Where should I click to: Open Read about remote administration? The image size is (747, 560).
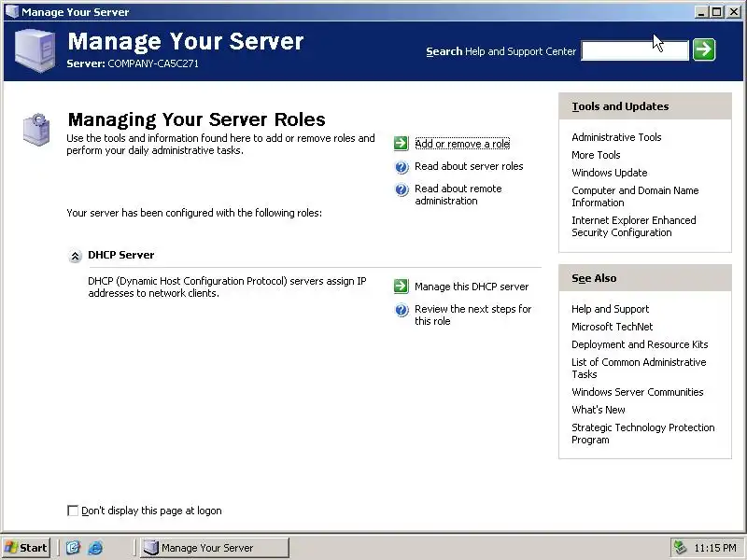pyautogui.click(x=458, y=194)
